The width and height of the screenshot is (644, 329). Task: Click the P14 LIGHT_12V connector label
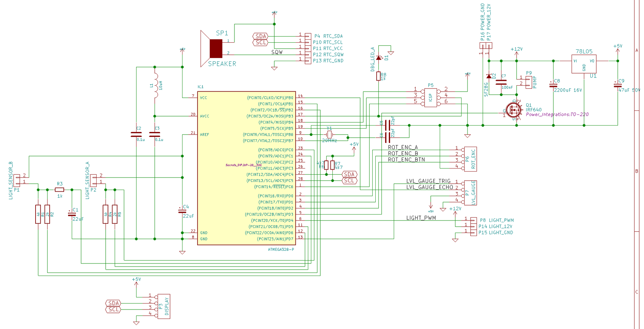495,227
